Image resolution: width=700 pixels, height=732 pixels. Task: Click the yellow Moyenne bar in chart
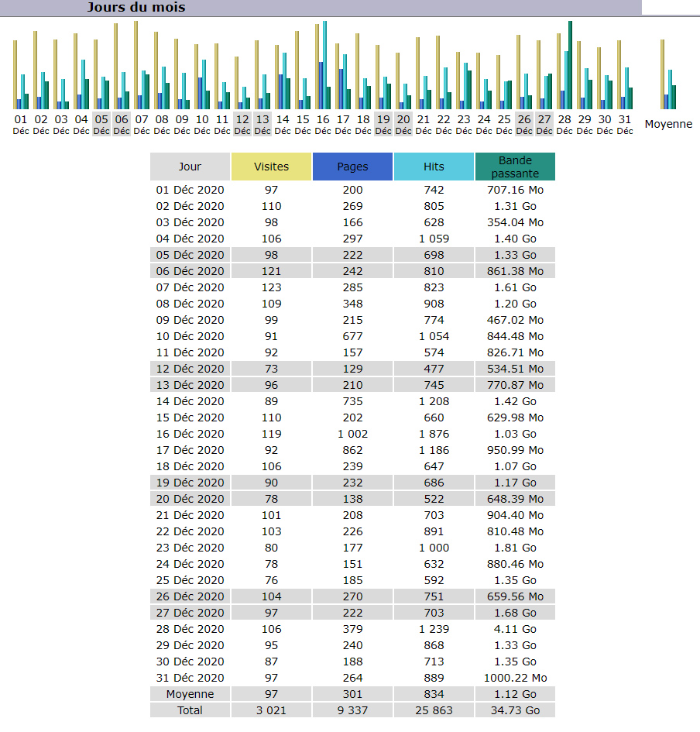tap(662, 74)
